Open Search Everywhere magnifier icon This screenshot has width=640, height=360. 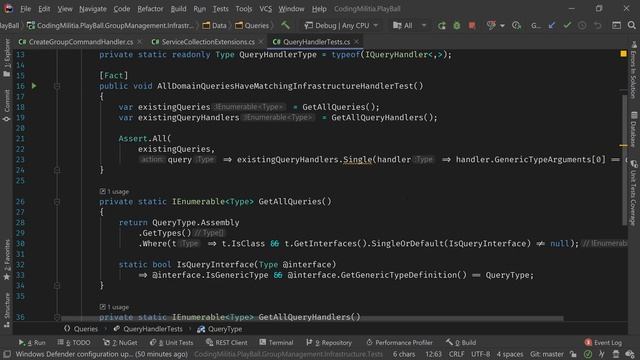(x=631, y=26)
